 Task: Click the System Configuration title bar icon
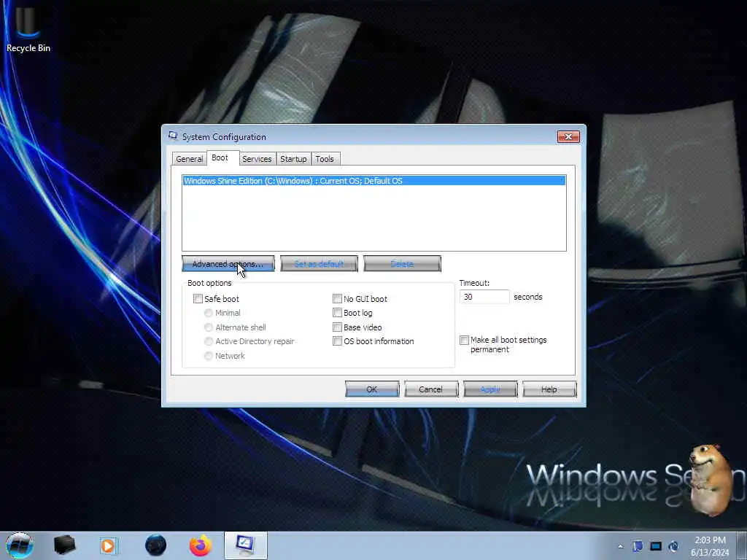(173, 136)
